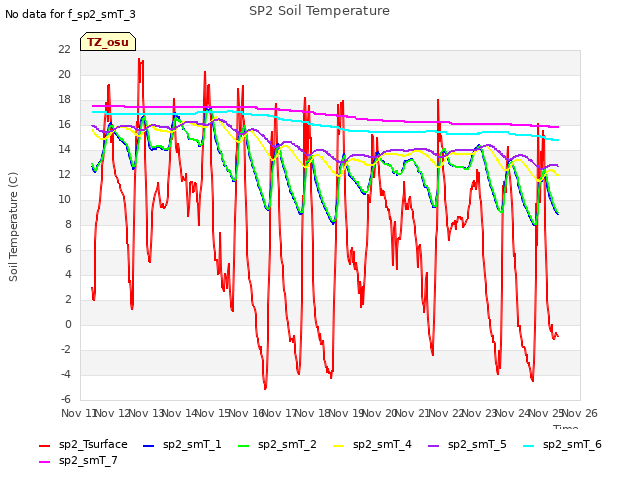Click the 'No data for f_sp2_smT_3' message
This screenshot has height=480, width=640.
pyautogui.click(x=70, y=14)
